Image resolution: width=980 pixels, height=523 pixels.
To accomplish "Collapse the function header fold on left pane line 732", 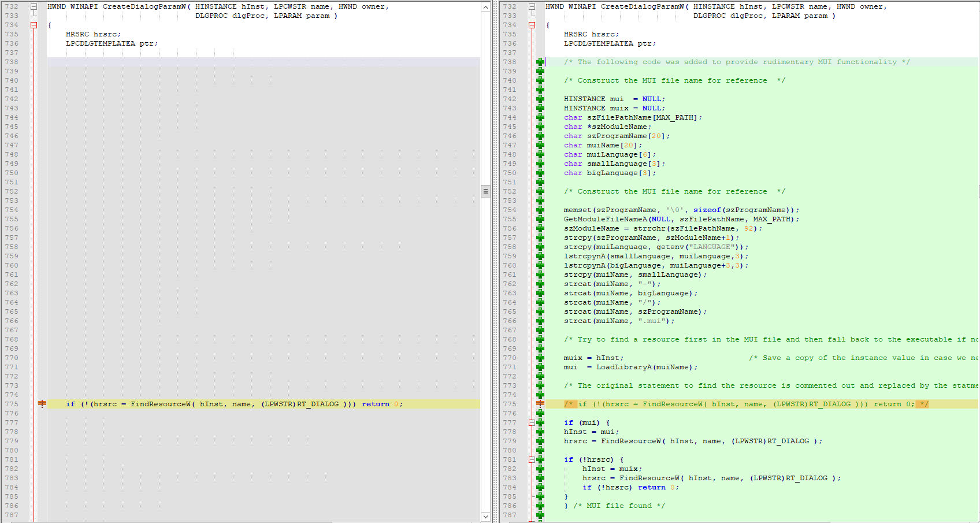I will point(34,6).
